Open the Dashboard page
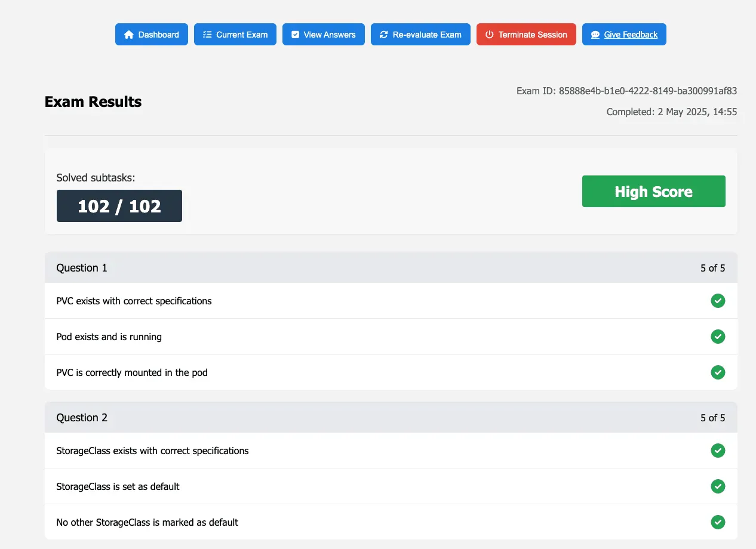The width and height of the screenshot is (756, 549). 152,35
